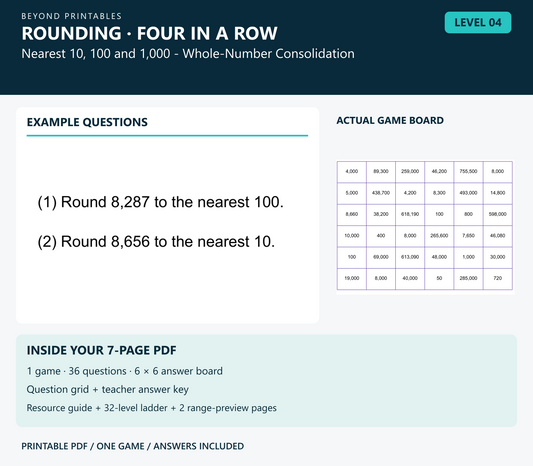Select question 1 about rounding 8,287
533x466 pixels.
pos(160,202)
